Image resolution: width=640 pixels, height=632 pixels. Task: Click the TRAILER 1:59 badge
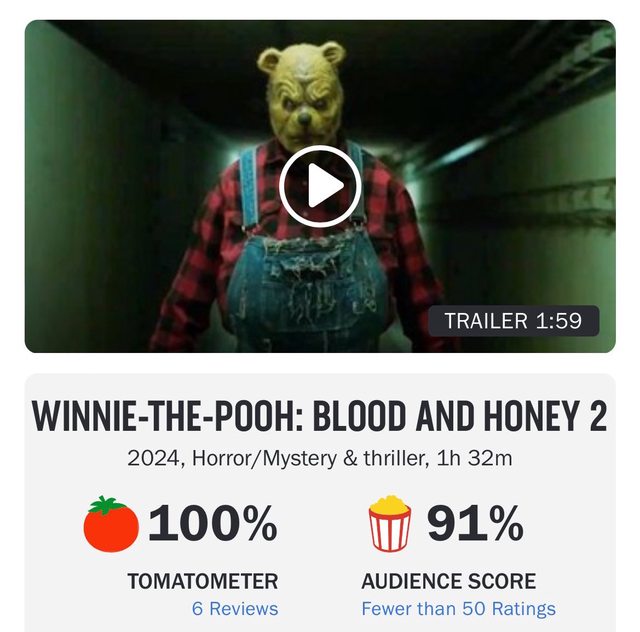pos(514,321)
